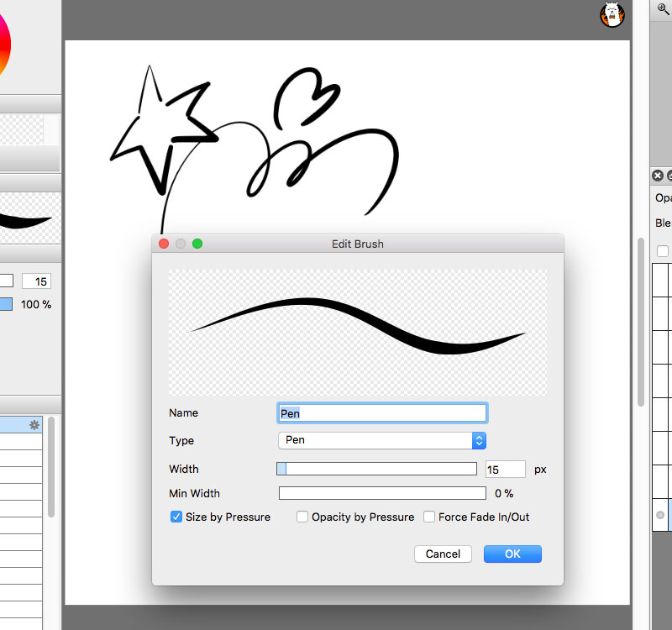Click the "100 %" opacity value
Viewport: 672px width, 630px height.
pyautogui.click(x=36, y=305)
